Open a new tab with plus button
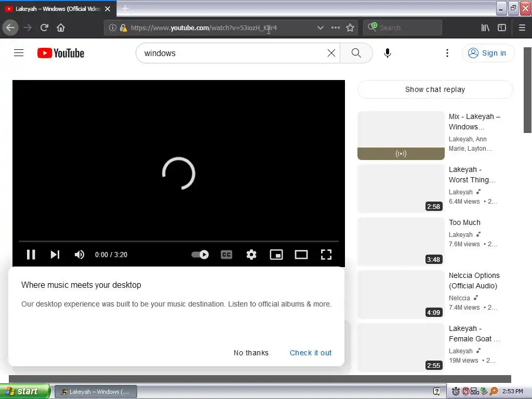This screenshot has width=532, height=399. [x=125, y=8]
